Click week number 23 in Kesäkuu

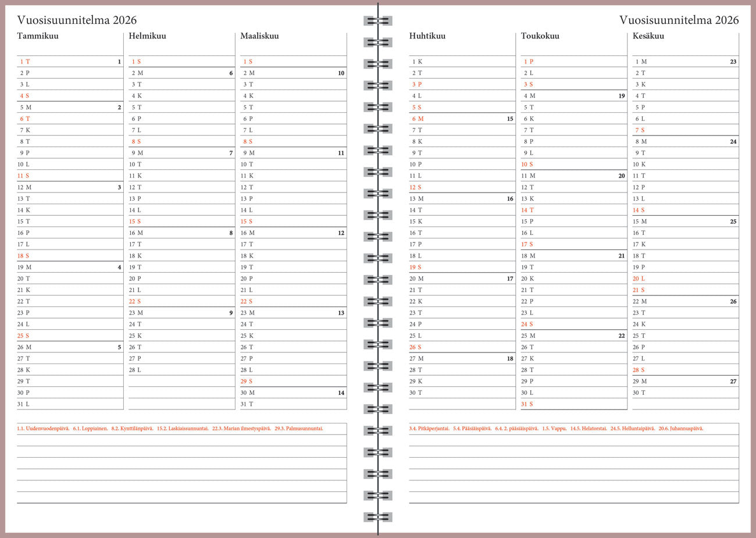[733, 62]
